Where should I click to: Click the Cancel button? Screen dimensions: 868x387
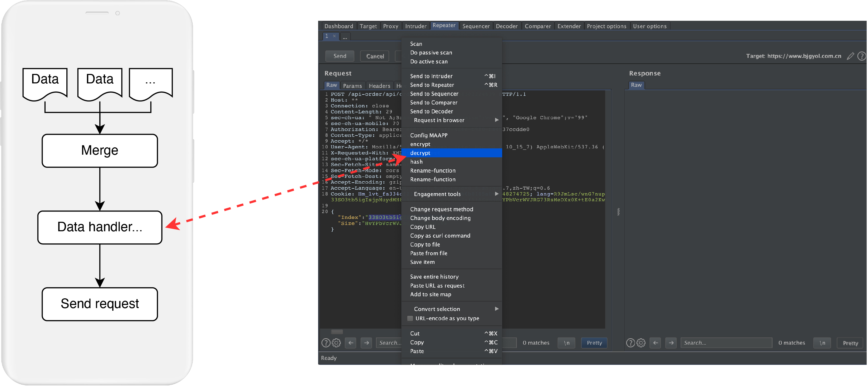[x=375, y=56]
